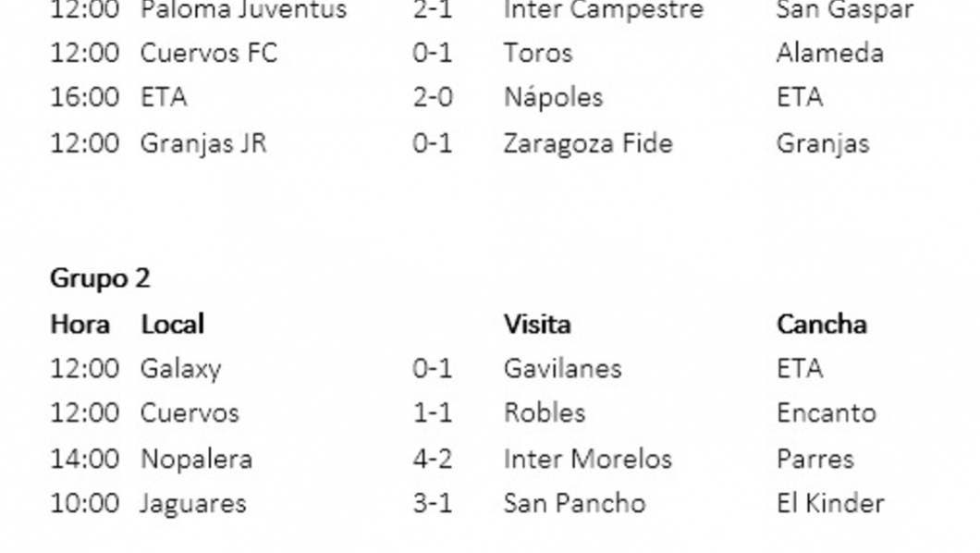Click the 4-2 score
This screenshot has width=980, height=553.
pos(433,459)
